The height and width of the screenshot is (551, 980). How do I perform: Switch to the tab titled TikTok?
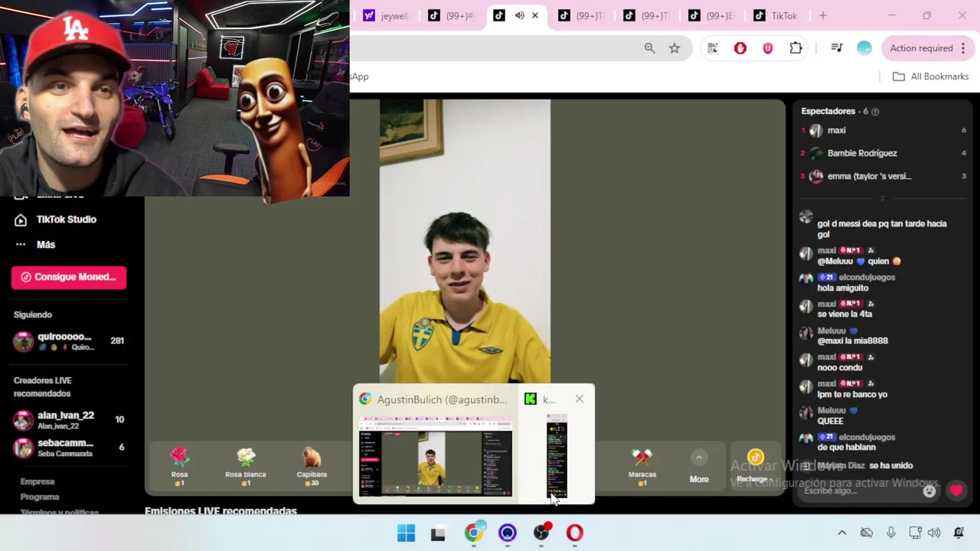776,15
